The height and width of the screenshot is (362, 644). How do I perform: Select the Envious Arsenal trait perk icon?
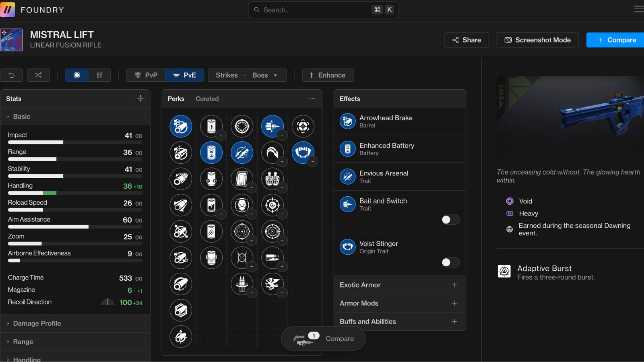[x=242, y=152]
